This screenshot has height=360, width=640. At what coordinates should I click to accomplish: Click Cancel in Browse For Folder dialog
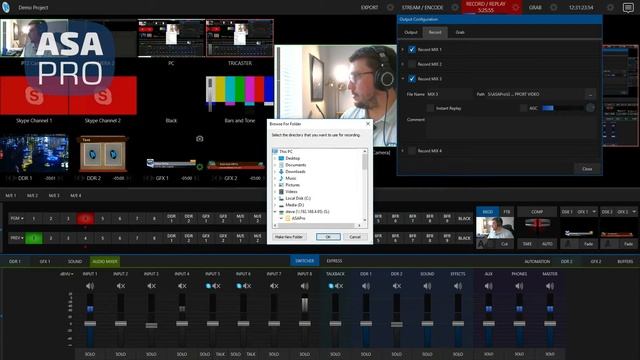click(355, 237)
